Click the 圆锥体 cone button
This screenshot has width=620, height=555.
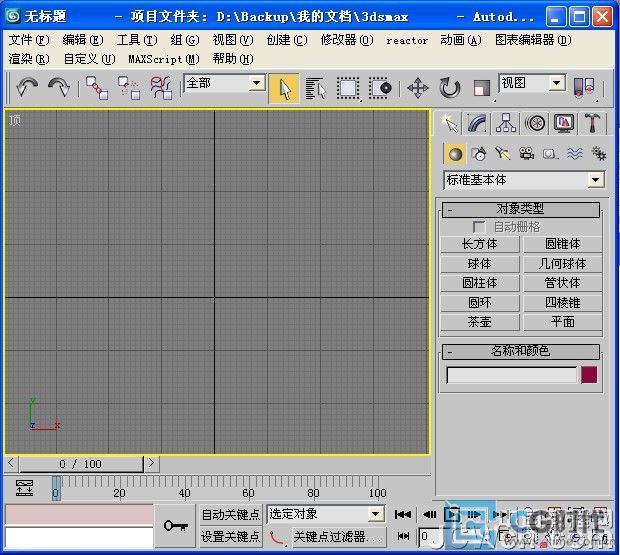coord(563,244)
